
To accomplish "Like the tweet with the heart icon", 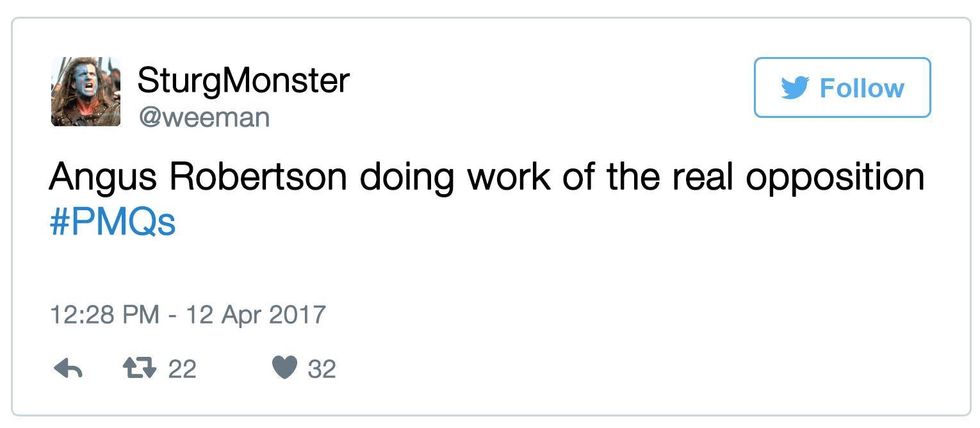I will (x=285, y=369).
